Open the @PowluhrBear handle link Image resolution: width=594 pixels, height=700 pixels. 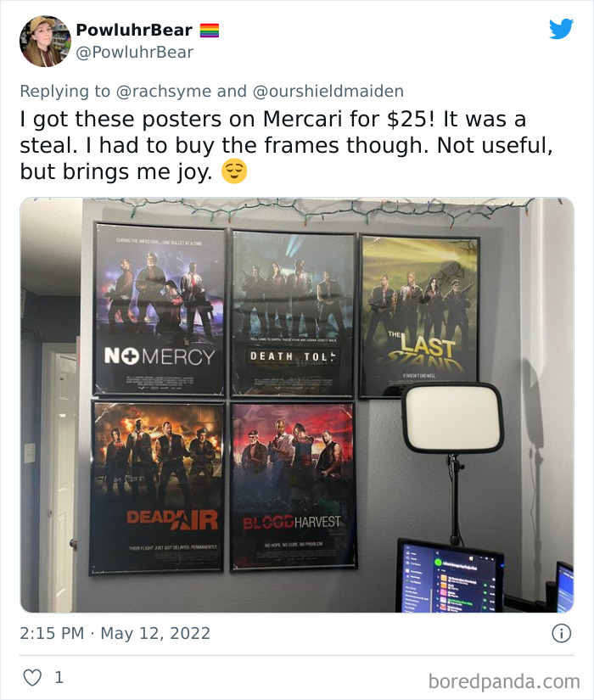click(134, 53)
